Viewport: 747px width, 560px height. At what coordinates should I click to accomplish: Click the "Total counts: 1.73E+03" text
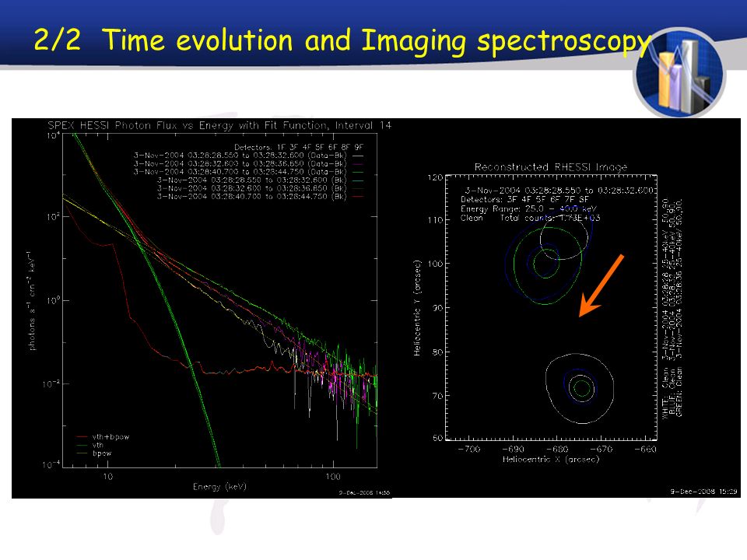[550, 218]
